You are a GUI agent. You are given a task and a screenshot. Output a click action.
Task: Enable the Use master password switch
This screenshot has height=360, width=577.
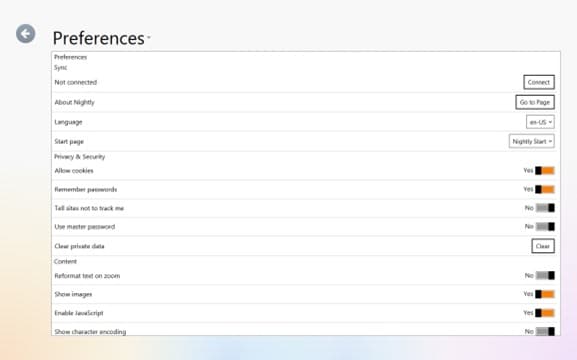pos(545,226)
